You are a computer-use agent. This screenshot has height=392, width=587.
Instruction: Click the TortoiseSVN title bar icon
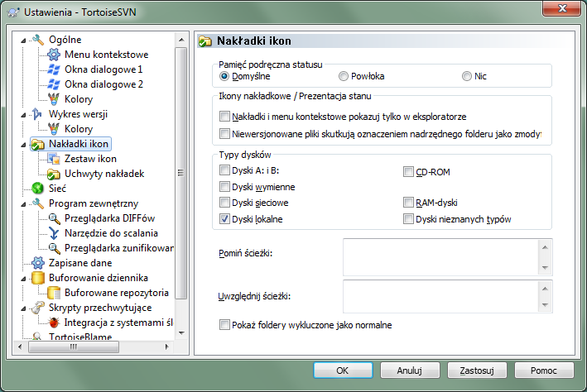click(13, 12)
